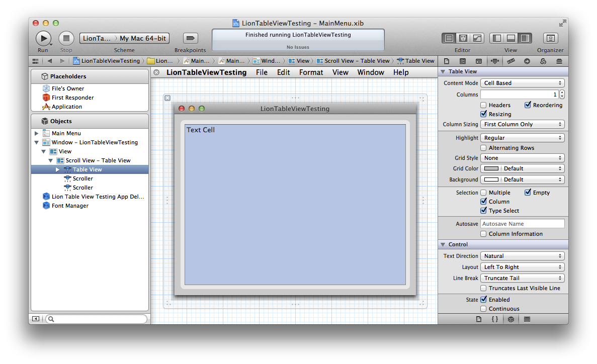Image resolution: width=597 pixels, height=364 pixels.
Task: Enable Alternating Rows
Action: [x=483, y=148]
